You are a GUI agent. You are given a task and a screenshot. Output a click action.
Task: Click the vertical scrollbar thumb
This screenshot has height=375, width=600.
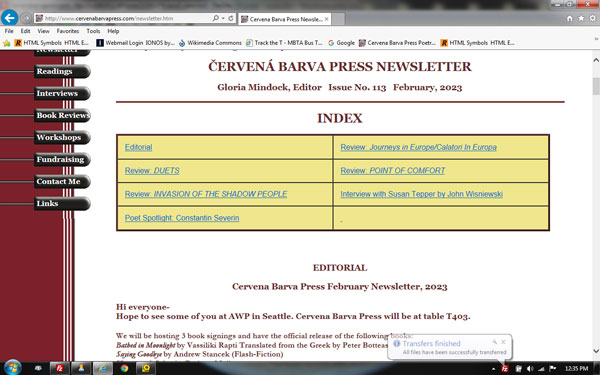pos(596,86)
